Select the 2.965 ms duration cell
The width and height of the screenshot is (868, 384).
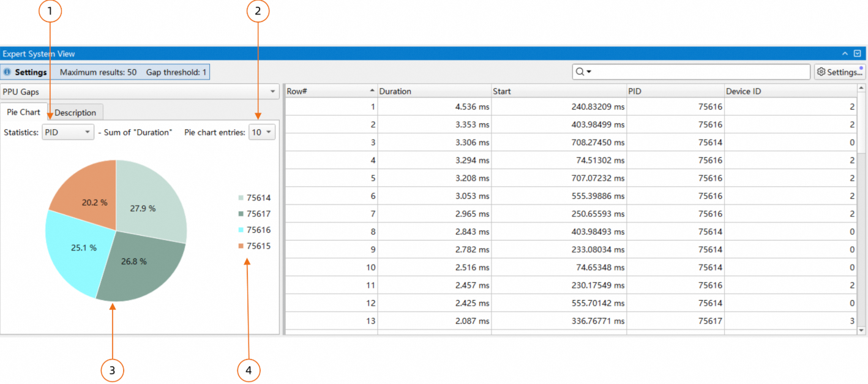click(434, 214)
